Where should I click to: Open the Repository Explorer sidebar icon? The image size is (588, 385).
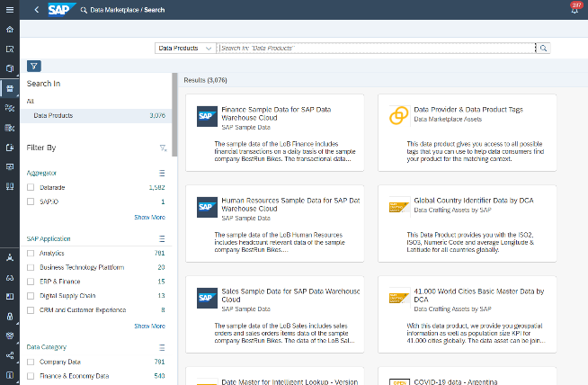10,49
